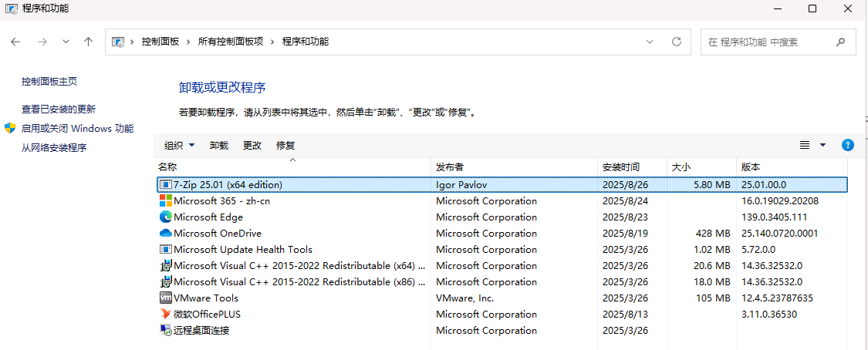Click the forward navigation arrow
Viewport: 868px width, 350px height.
[x=42, y=42]
